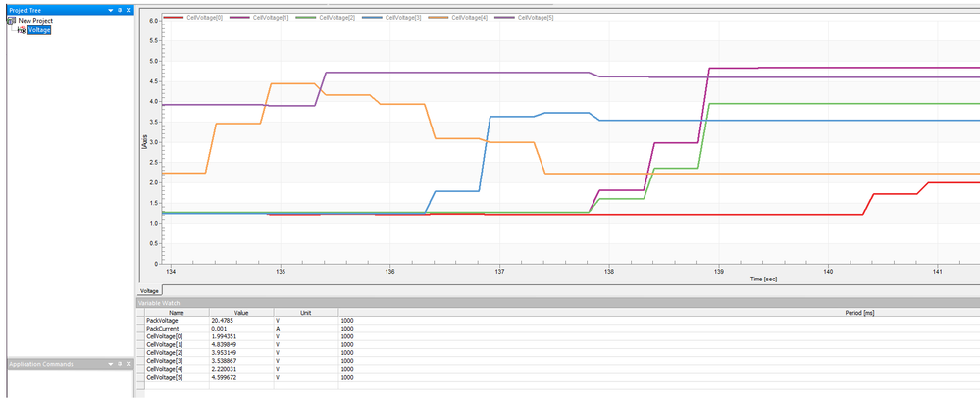
Task: Click CellVoltage[3] legend label
Action: click(x=403, y=18)
